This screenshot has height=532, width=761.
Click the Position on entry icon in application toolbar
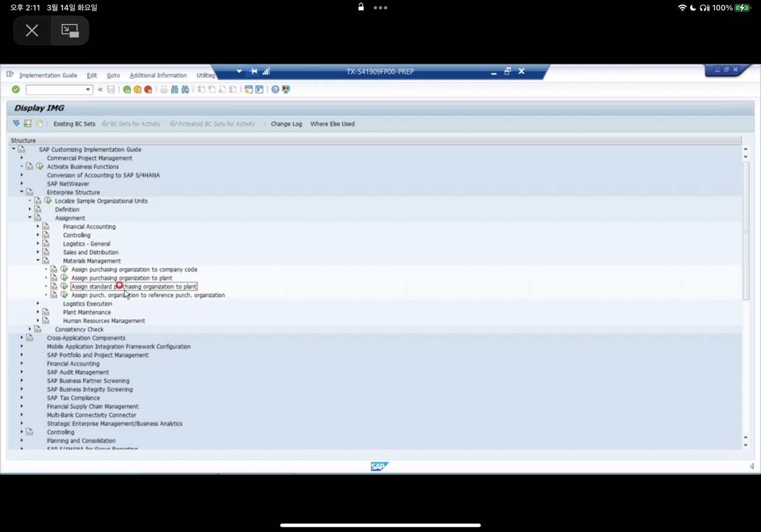pyautogui.click(x=27, y=124)
